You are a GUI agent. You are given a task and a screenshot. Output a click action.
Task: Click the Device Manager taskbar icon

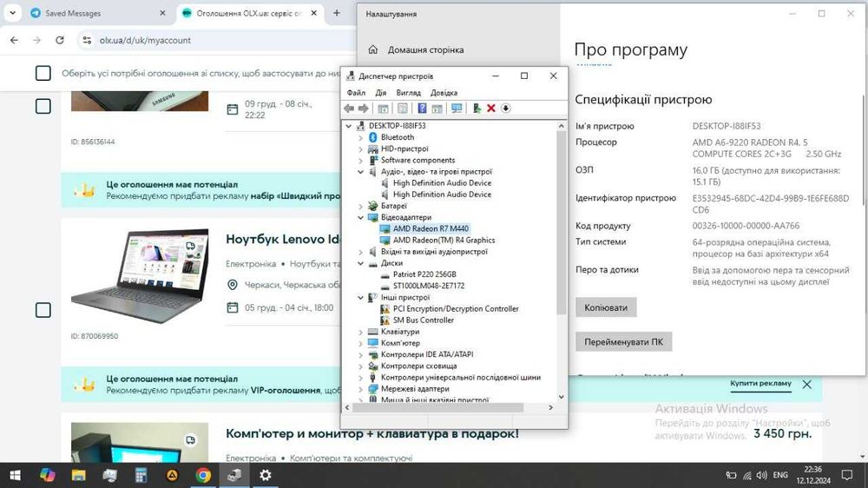pyautogui.click(x=234, y=475)
